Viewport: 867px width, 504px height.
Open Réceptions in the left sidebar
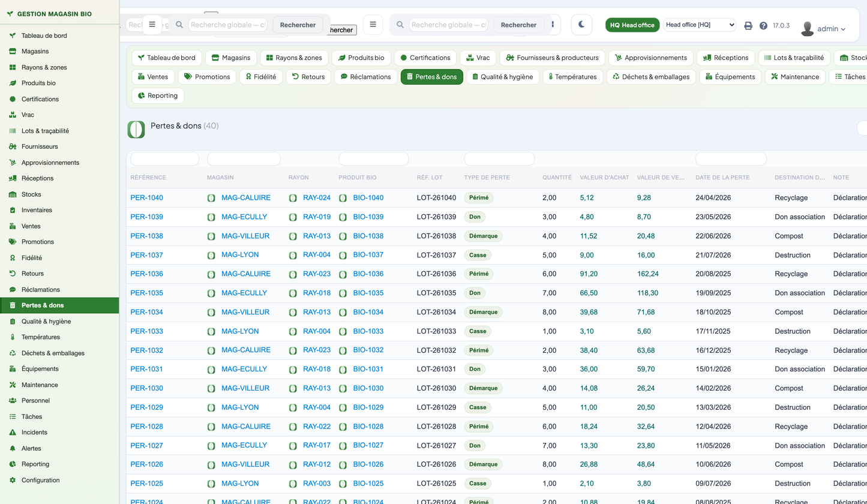(x=60, y=178)
